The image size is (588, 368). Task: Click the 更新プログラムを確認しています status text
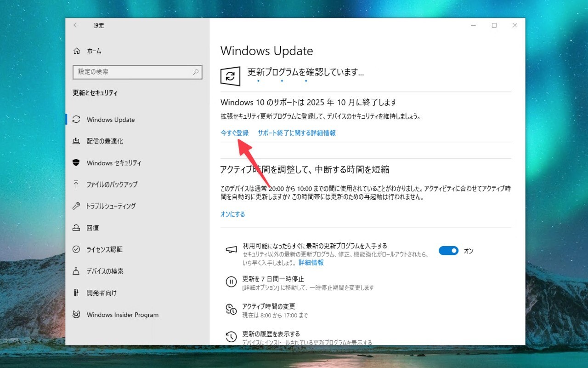(x=305, y=72)
